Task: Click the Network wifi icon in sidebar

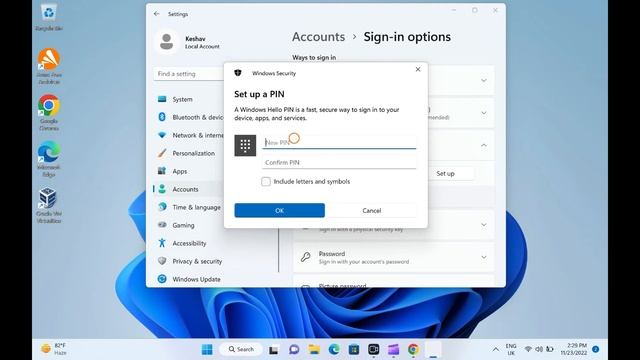Action: click(x=162, y=135)
